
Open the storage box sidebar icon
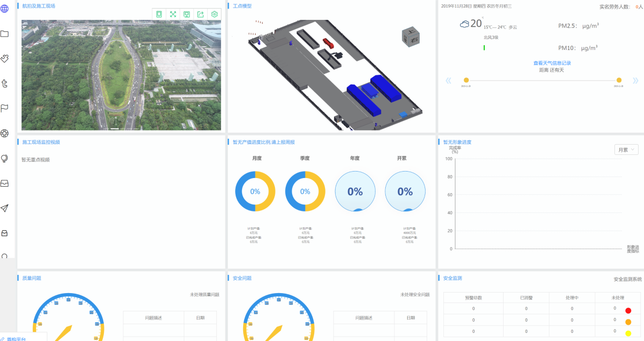(x=4, y=233)
